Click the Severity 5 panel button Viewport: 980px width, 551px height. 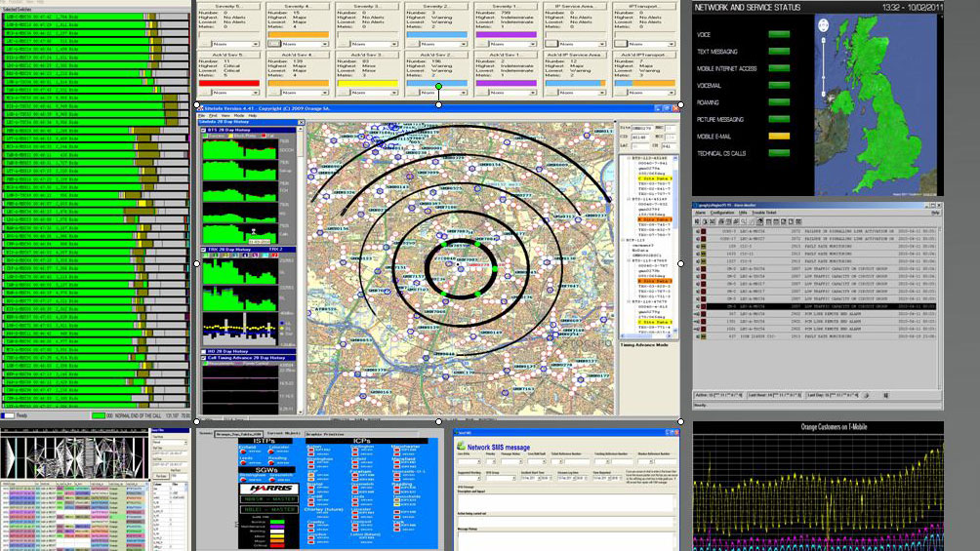(x=228, y=6)
